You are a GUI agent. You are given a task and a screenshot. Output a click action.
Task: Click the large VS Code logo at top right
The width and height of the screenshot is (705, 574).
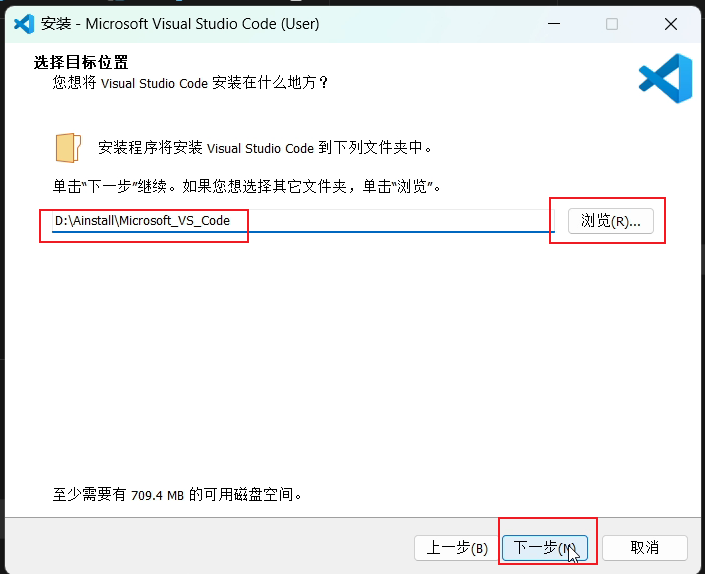pos(665,78)
